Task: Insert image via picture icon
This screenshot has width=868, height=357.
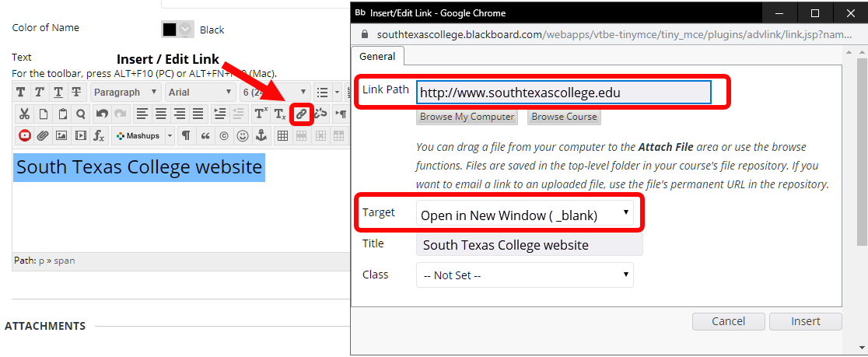Action: 62,135
